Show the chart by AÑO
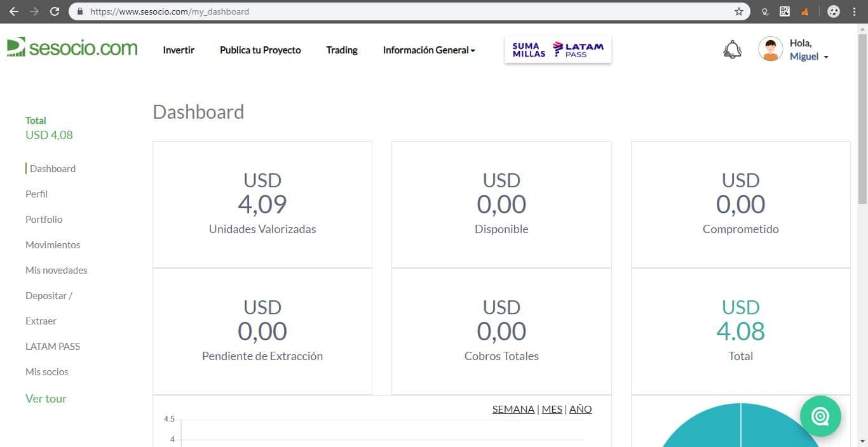The height and width of the screenshot is (447, 868). click(x=580, y=409)
